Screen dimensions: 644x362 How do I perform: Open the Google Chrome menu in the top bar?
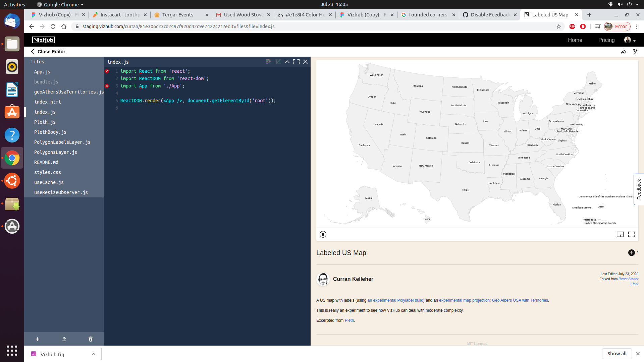(60, 4)
